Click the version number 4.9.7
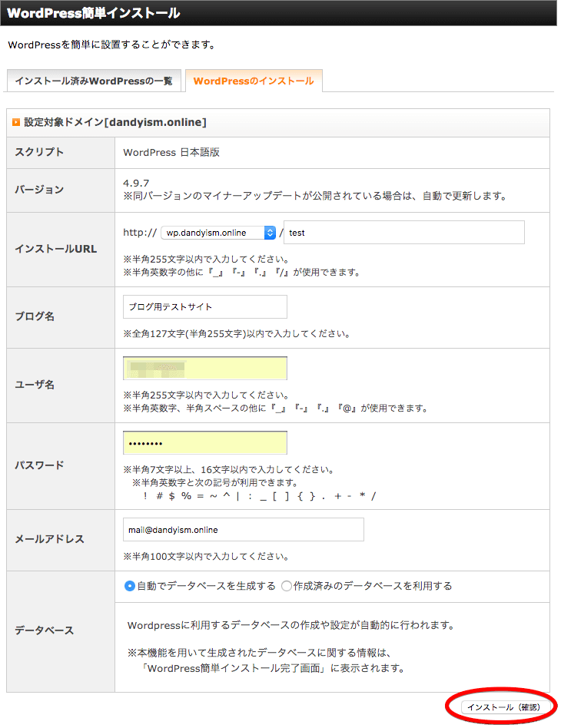The height and width of the screenshot is (728, 561). click(136, 183)
